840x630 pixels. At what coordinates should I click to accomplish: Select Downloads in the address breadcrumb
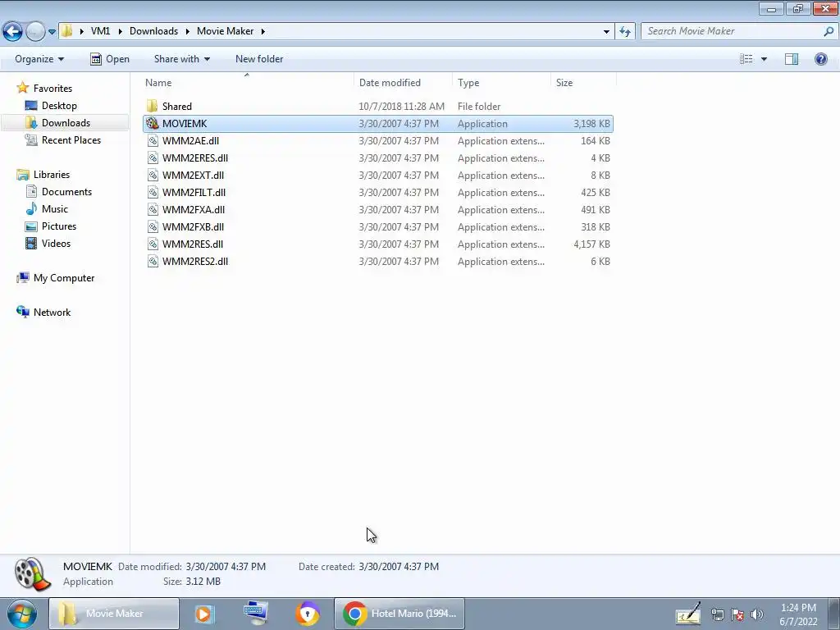[153, 31]
